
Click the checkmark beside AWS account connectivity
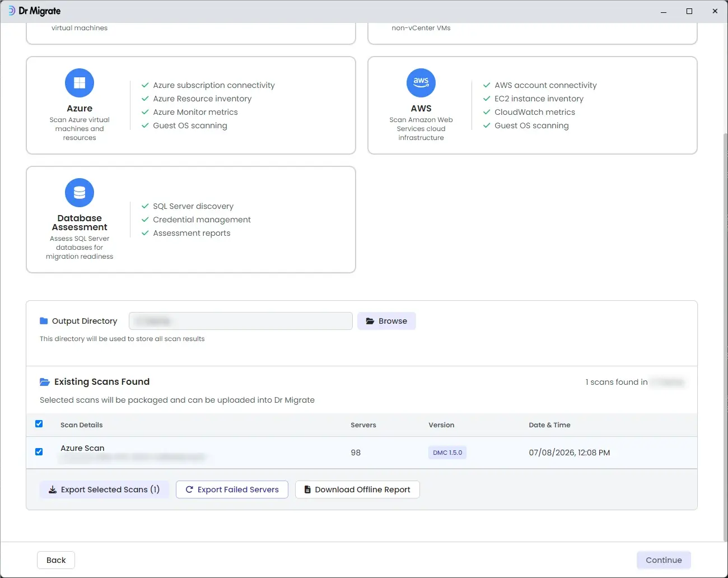tap(487, 85)
